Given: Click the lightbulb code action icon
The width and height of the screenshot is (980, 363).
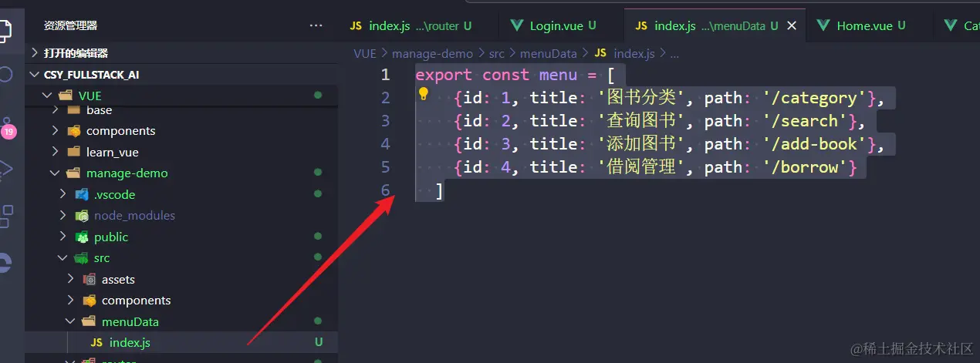Looking at the screenshot, I should click(x=423, y=94).
